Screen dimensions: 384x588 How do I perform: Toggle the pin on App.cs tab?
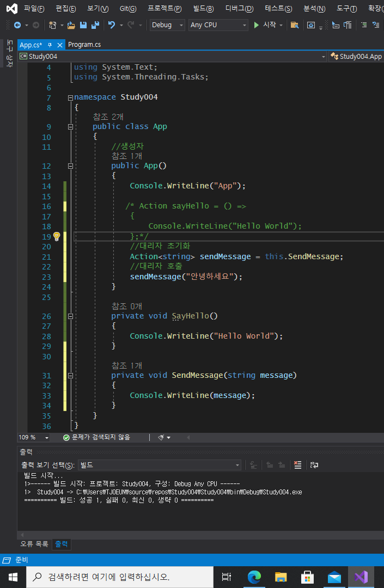point(50,45)
